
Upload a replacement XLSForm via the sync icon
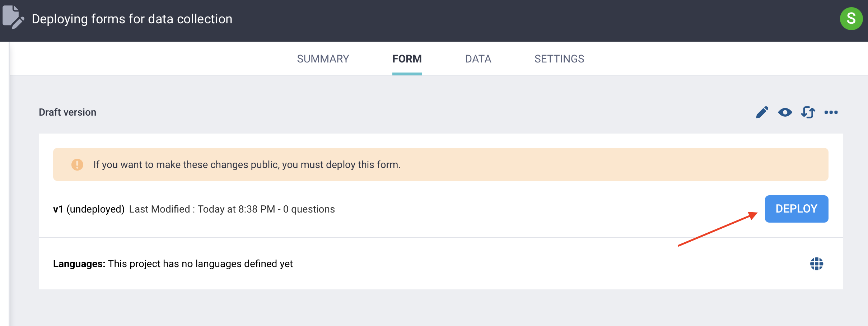808,112
